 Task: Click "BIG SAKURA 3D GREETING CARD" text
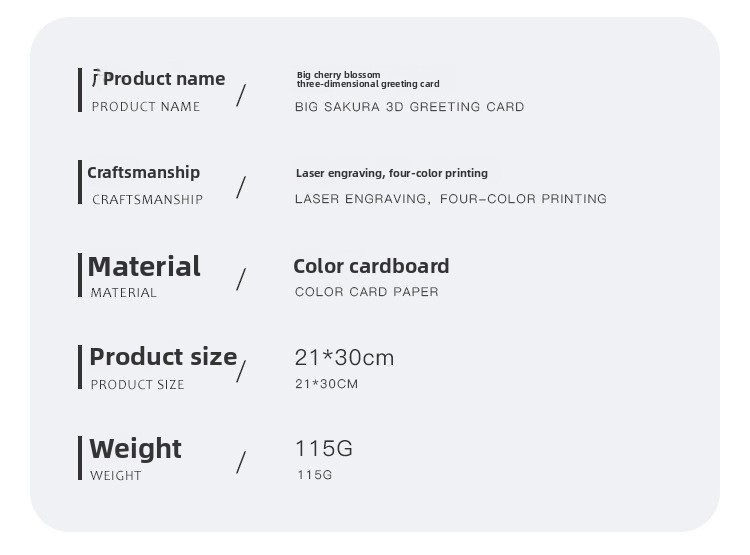pos(409,107)
